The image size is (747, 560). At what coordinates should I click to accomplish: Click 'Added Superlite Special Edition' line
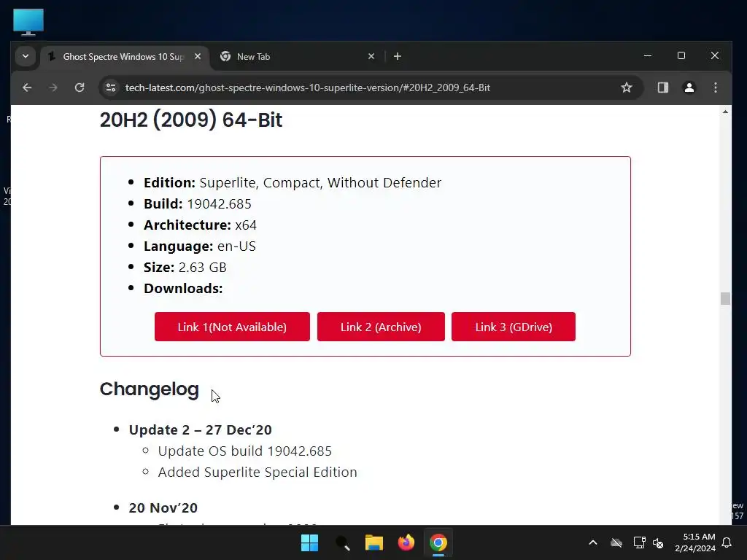pyautogui.click(x=258, y=472)
